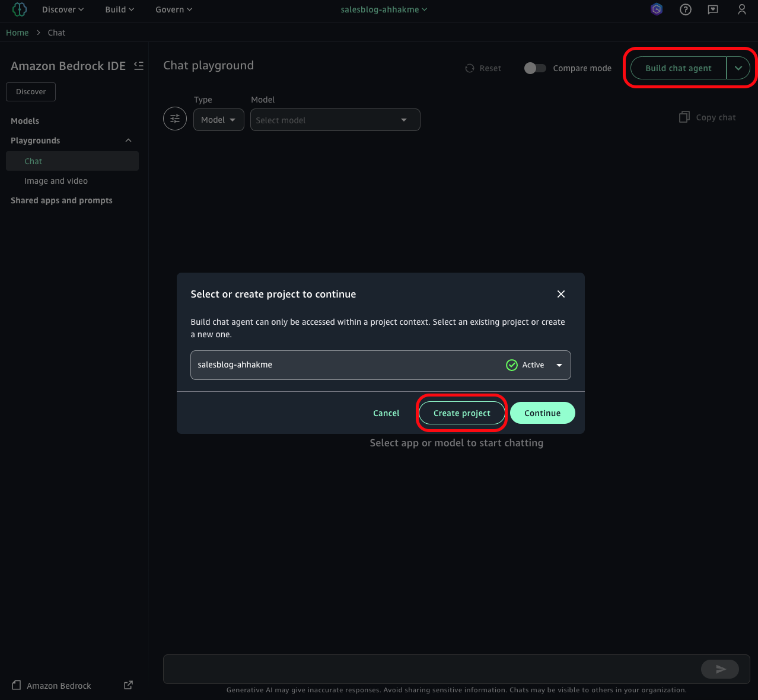Click the feedback chat icon in the top bar

pyautogui.click(x=712, y=9)
